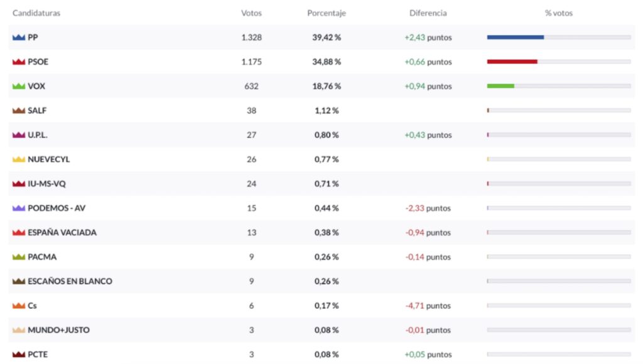Click the blue PP party crown icon
Viewport: 643px width, 364px height.
coord(18,38)
